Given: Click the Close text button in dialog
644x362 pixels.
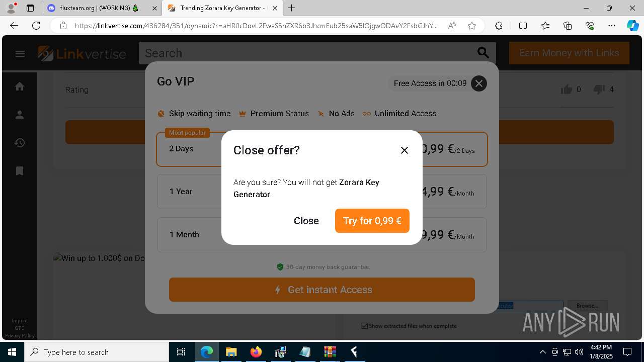Looking at the screenshot, I should [x=306, y=221].
